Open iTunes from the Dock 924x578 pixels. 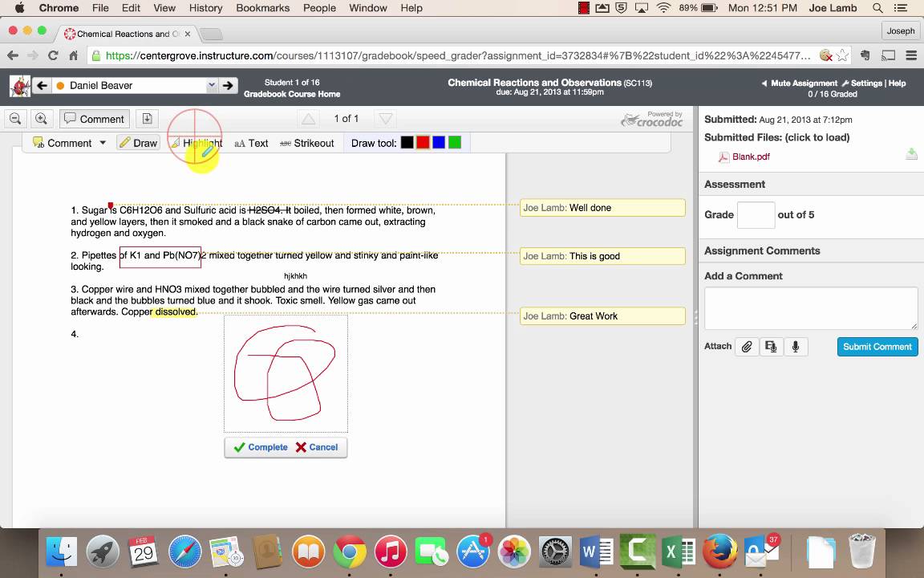pyautogui.click(x=390, y=552)
